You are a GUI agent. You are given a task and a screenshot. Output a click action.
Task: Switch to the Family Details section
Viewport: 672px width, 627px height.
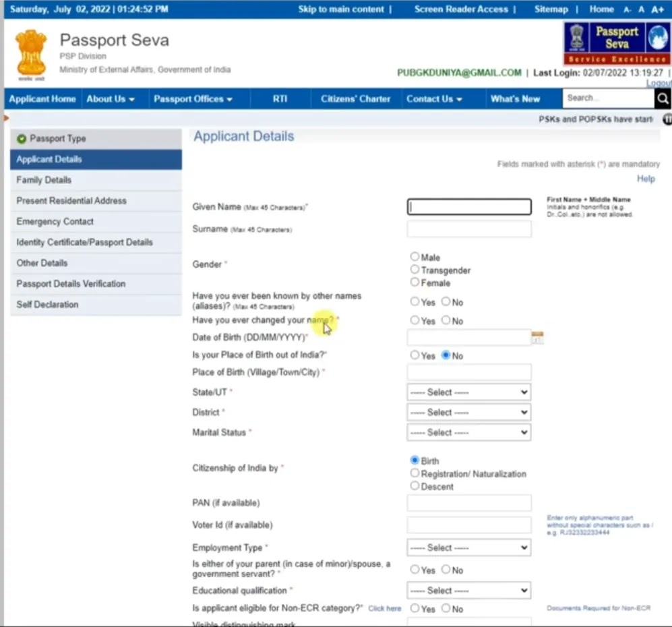(x=43, y=180)
